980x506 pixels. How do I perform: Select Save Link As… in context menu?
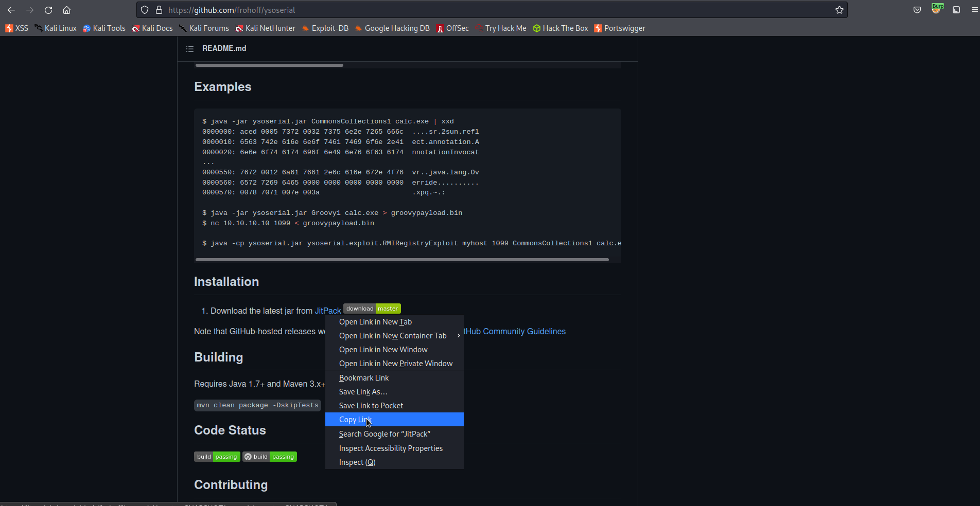tap(394, 392)
